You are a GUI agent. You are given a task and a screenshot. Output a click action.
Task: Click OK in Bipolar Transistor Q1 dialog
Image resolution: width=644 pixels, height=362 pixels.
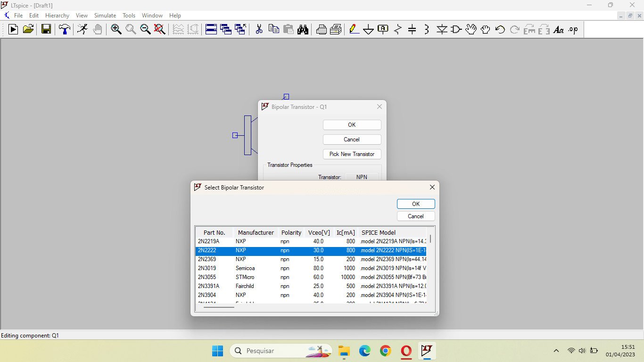[x=352, y=125]
